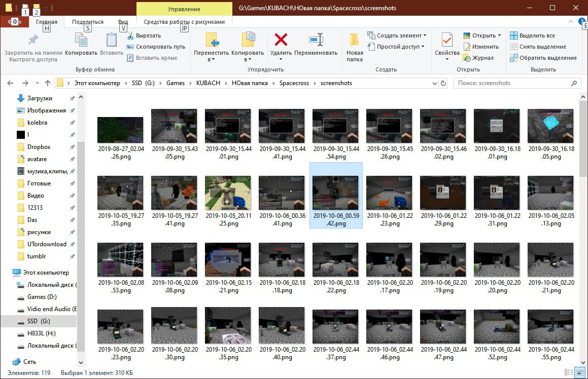
Task: Open the Файл tab
Action: coord(15,22)
